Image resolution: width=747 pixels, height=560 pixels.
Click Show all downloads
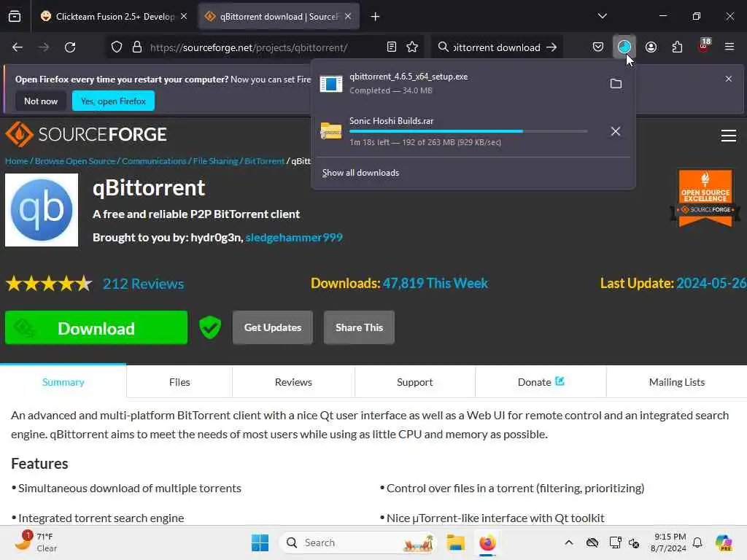tap(360, 173)
